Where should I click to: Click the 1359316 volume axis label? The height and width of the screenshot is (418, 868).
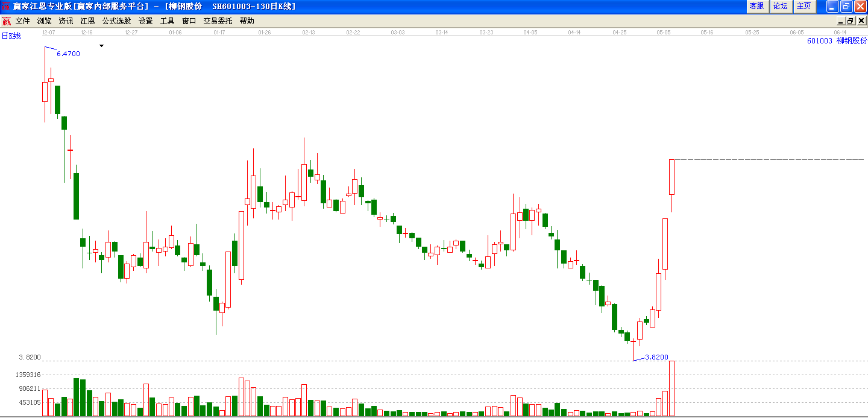30,375
